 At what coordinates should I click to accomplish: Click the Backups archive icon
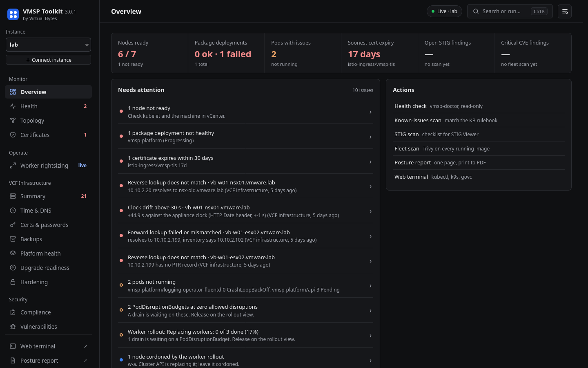[13, 239]
